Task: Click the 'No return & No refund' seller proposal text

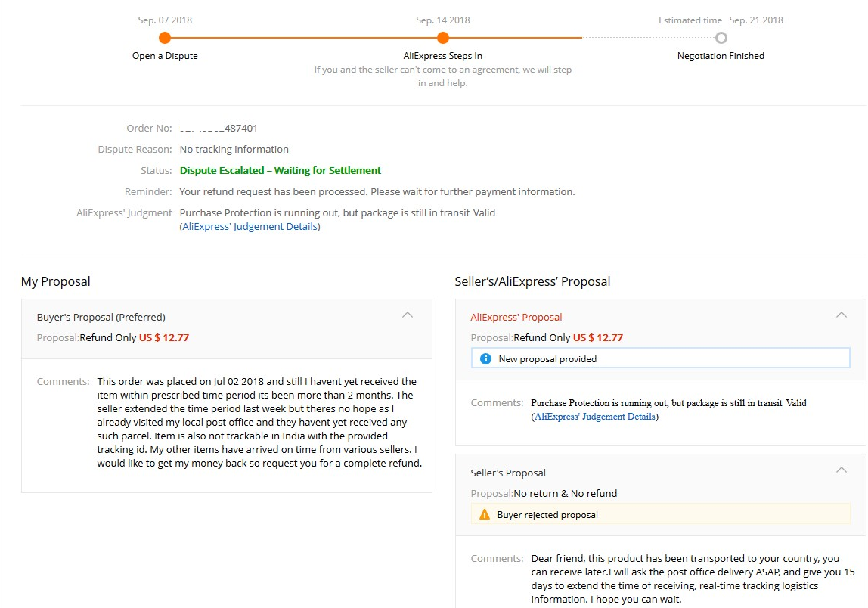Action: coord(566,493)
